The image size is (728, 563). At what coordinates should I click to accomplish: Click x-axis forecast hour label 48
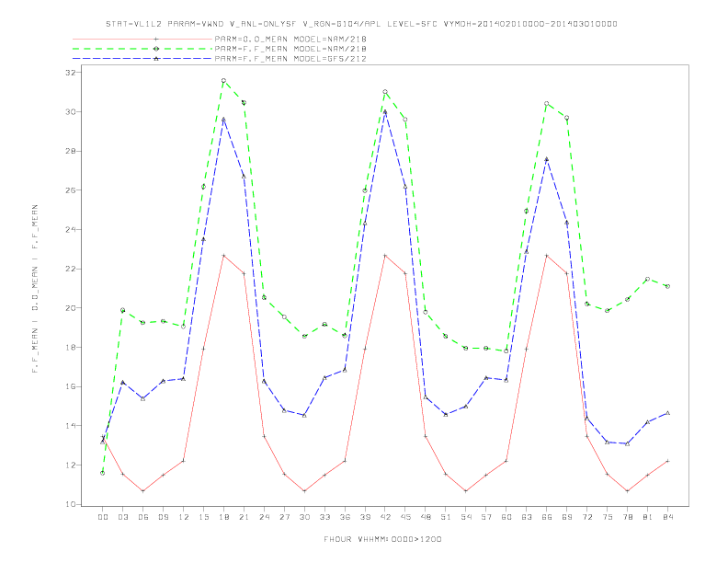pyautogui.click(x=426, y=517)
